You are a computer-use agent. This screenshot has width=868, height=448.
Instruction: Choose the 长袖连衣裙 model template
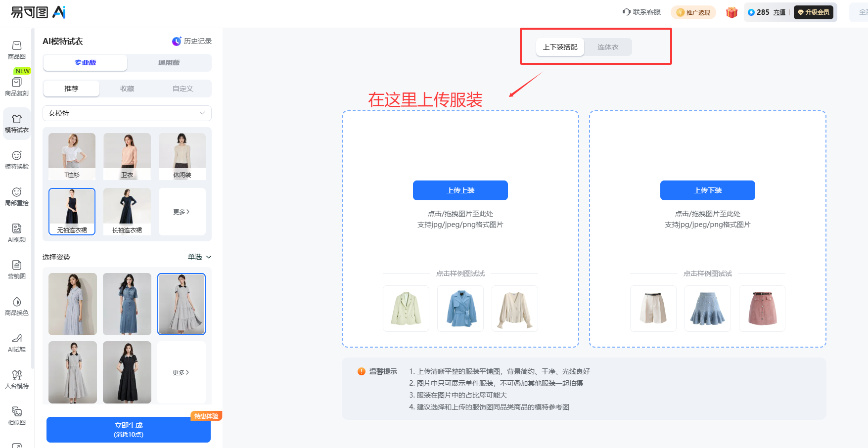(127, 212)
